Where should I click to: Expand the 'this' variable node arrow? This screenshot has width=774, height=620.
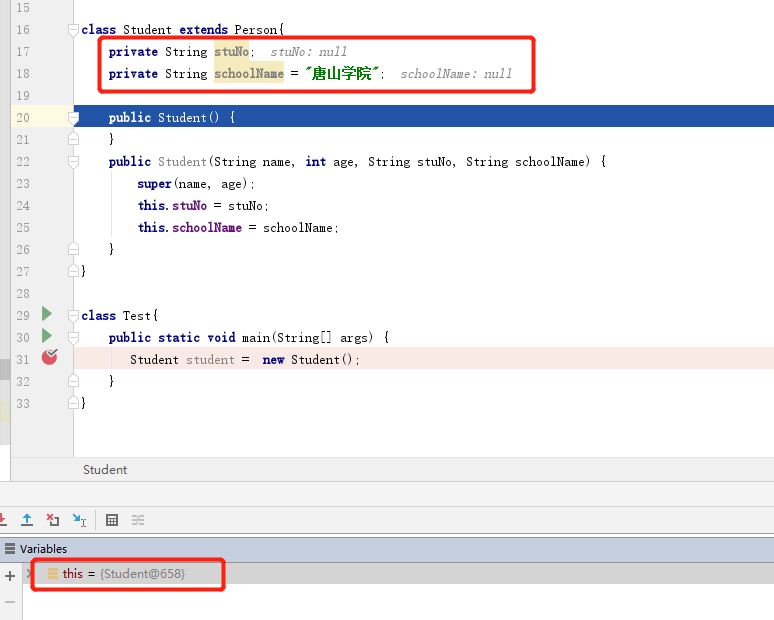(29, 573)
